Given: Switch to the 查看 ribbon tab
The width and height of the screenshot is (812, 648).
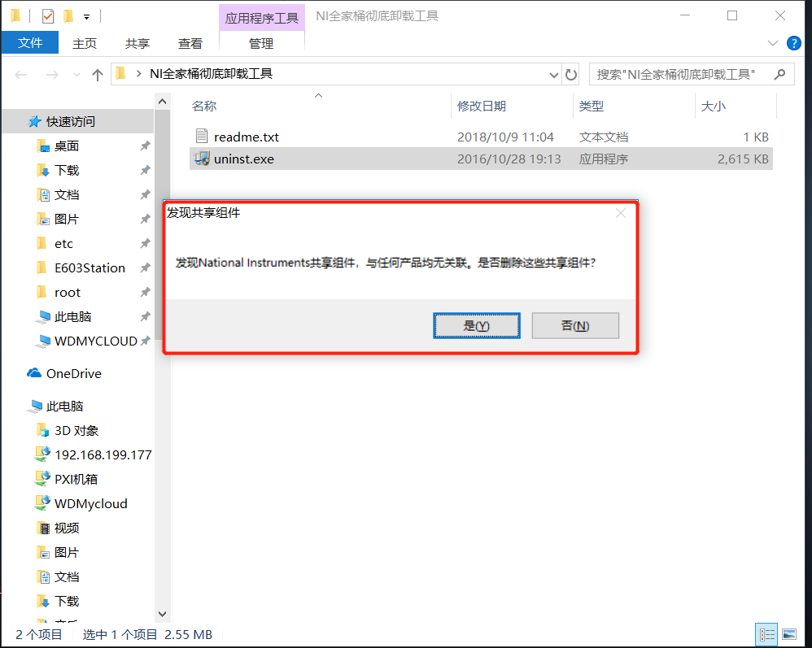Looking at the screenshot, I should click(x=190, y=43).
